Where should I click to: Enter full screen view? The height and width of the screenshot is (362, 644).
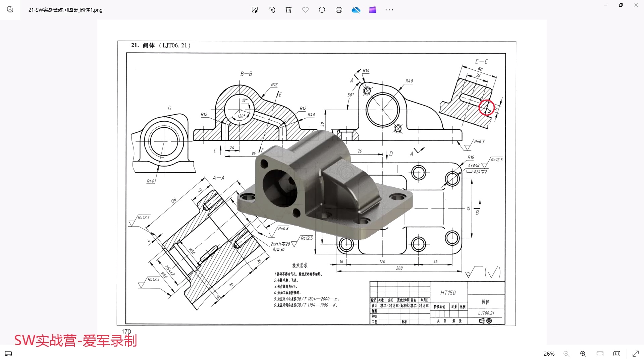pos(635,354)
